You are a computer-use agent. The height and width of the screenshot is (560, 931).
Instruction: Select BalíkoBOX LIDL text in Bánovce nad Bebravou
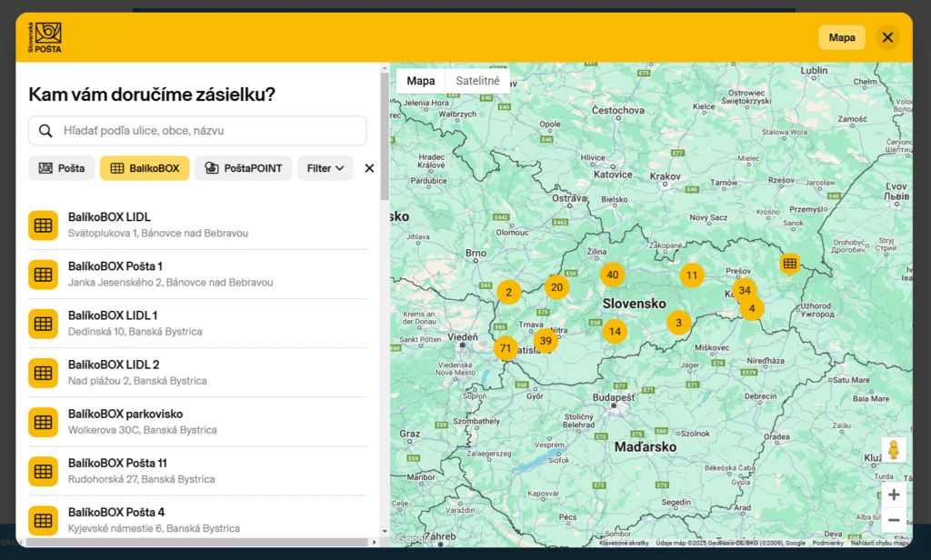[x=109, y=217]
